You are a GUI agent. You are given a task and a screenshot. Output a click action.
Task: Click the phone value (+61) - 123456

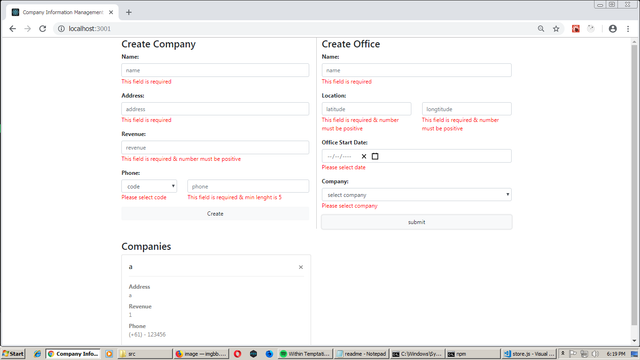coord(147,334)
